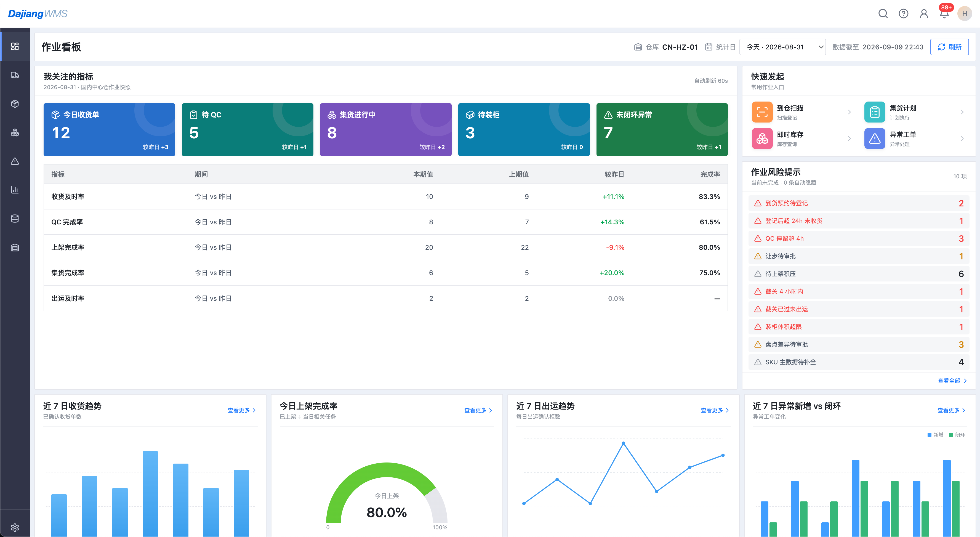This screenshot has height=537, width=980.
Task: Open the bar chart icon in sidebar
Action: click(15, 190)
